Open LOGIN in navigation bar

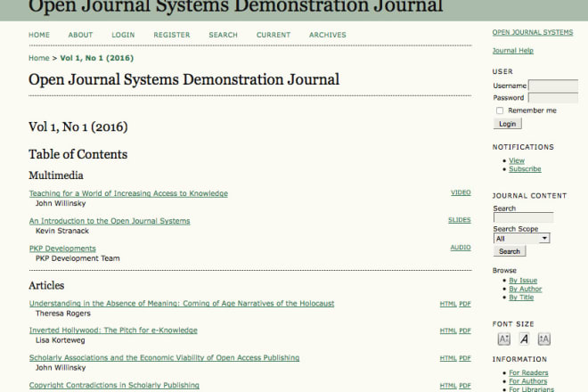123,35
